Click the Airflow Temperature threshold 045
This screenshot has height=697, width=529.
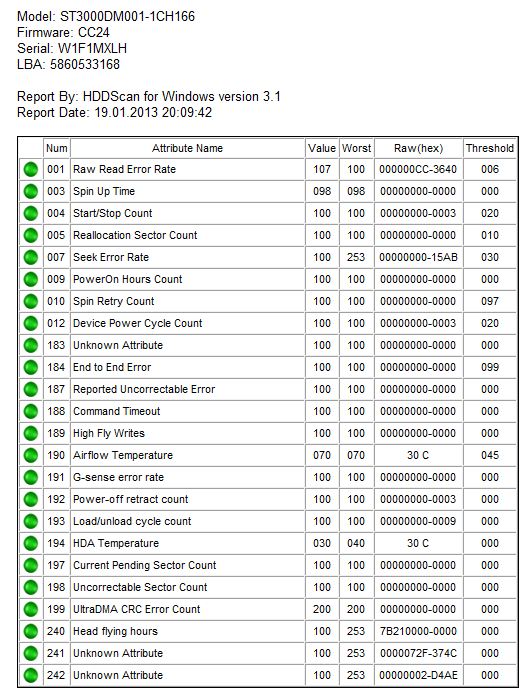[490, 455]
